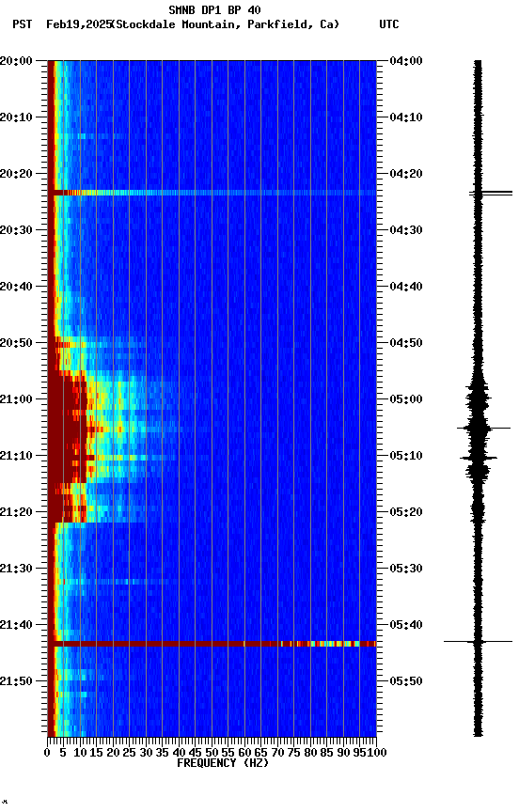
Task: Click the title text "SMNB DP1 BP 40"
Action: pyautogui.click(x=214, y=9)
